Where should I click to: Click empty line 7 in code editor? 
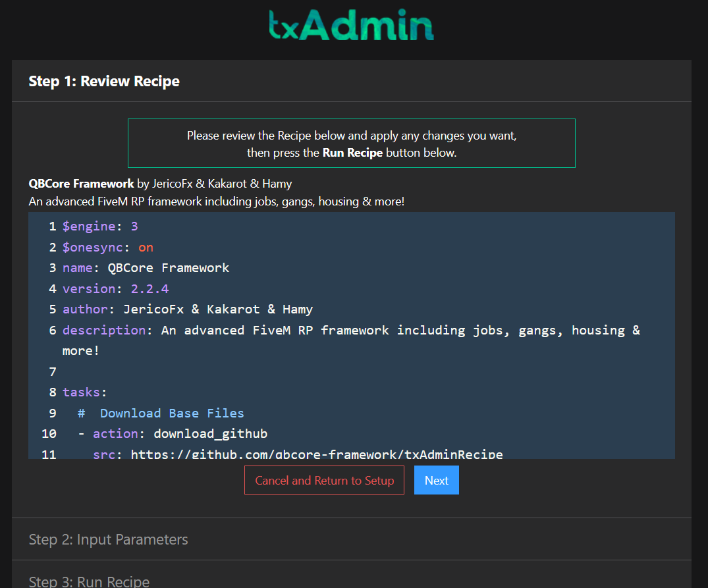(x=351, y=371)
